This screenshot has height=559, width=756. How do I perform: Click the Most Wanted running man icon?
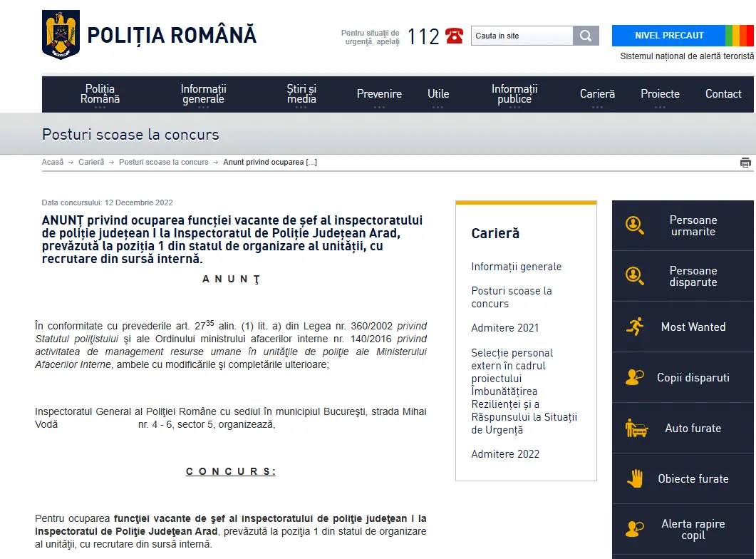[635, 327]
